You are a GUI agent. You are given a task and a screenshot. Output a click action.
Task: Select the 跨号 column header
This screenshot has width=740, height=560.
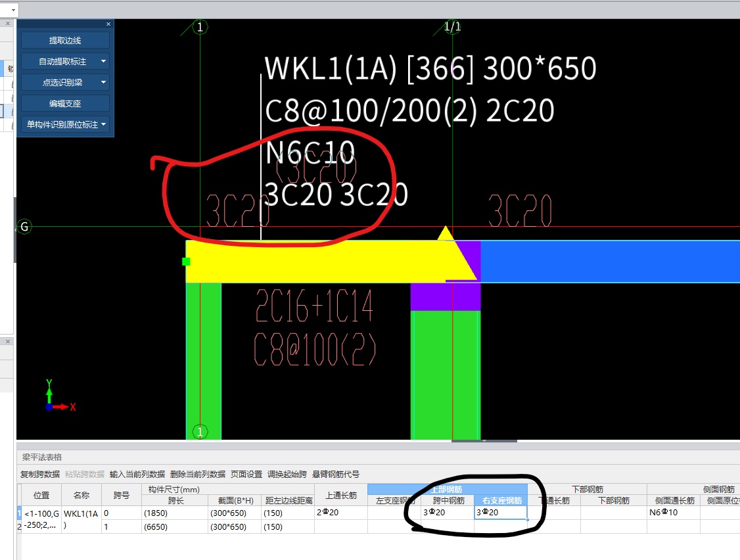coord(122,495)
